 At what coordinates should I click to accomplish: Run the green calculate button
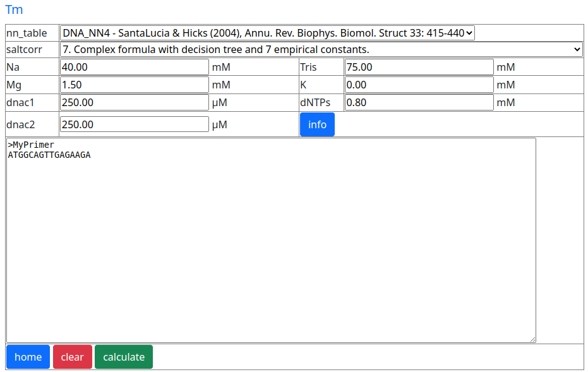point(124,357)
